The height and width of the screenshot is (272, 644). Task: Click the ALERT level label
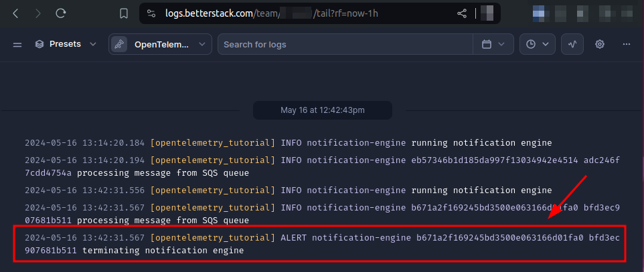point(294,237)
